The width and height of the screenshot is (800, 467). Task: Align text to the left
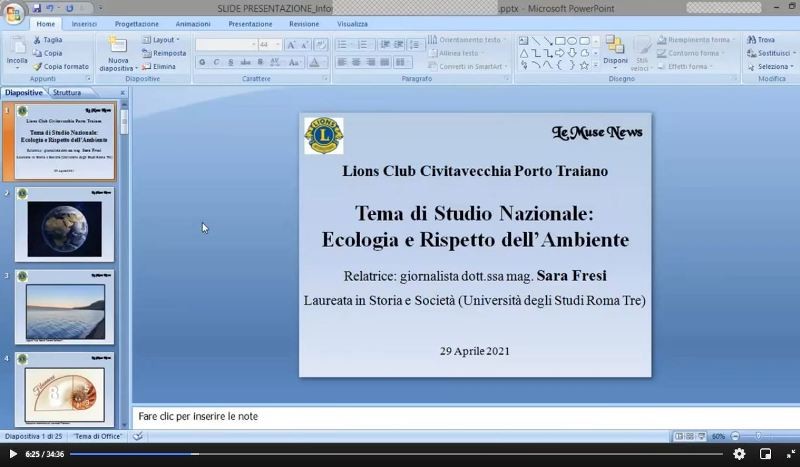click(x=342, y=62)
